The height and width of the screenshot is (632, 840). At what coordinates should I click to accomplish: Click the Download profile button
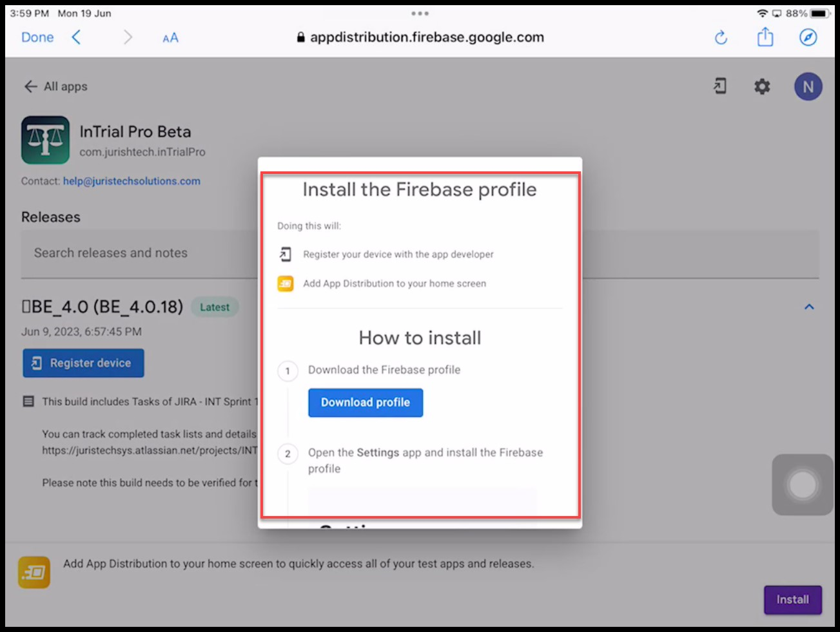[365, 403]
